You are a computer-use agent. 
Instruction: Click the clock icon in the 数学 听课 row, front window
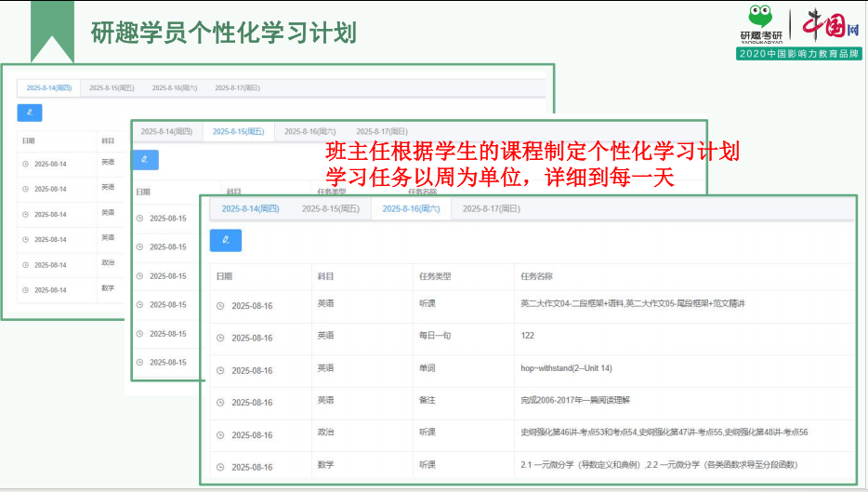pyautogui.click(x=220, y=468)
